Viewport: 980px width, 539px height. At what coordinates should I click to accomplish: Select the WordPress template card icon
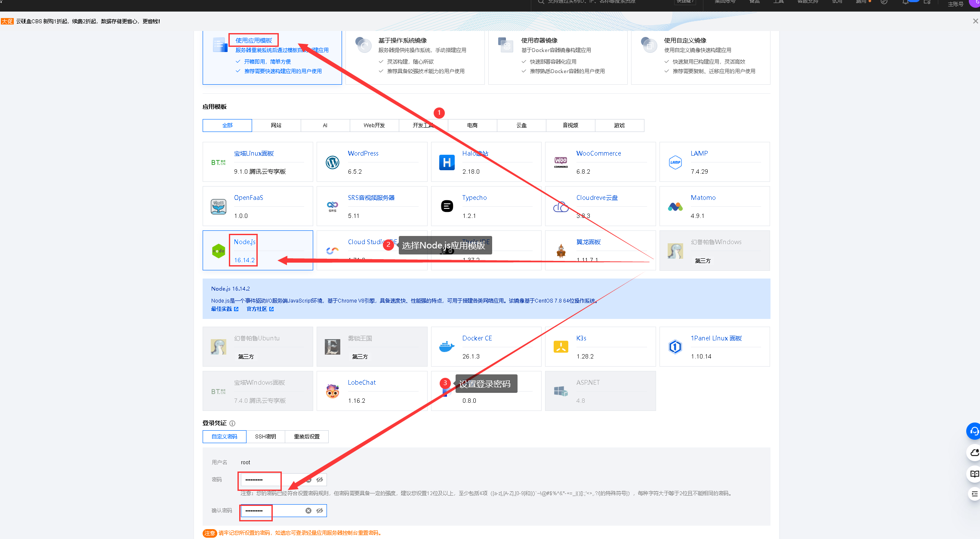pyautogui.click(x=332, y=162)
